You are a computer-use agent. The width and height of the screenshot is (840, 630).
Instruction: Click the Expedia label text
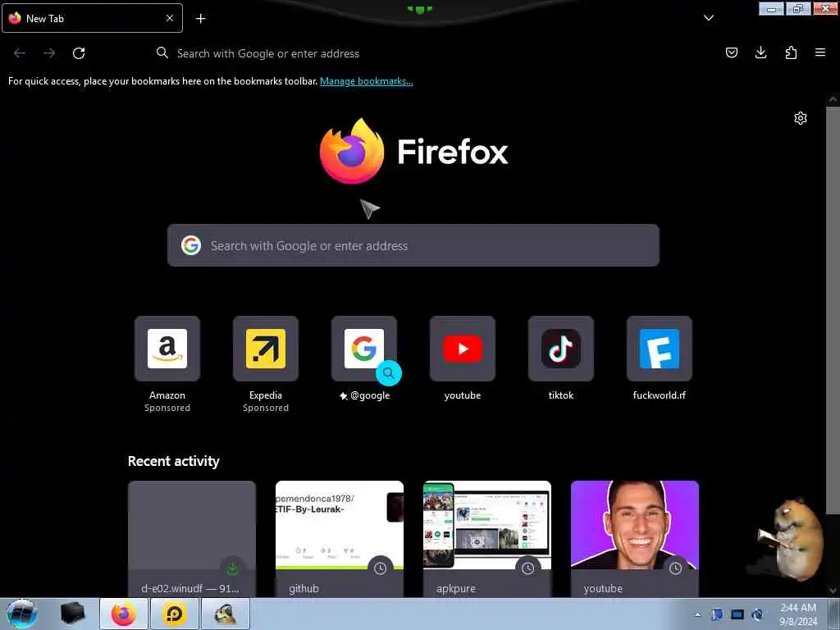(266, 395)
